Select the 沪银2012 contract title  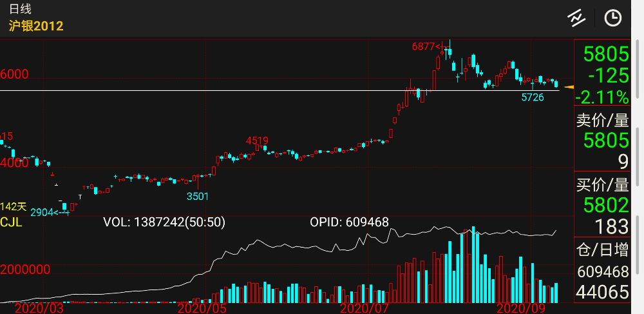(x=36, y=26)
